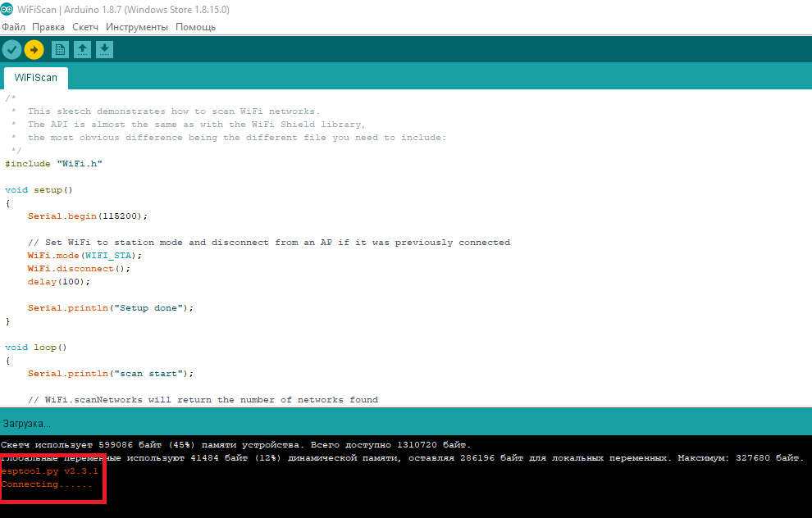
Task: Open the Правка menu
Action: point(48,27)
